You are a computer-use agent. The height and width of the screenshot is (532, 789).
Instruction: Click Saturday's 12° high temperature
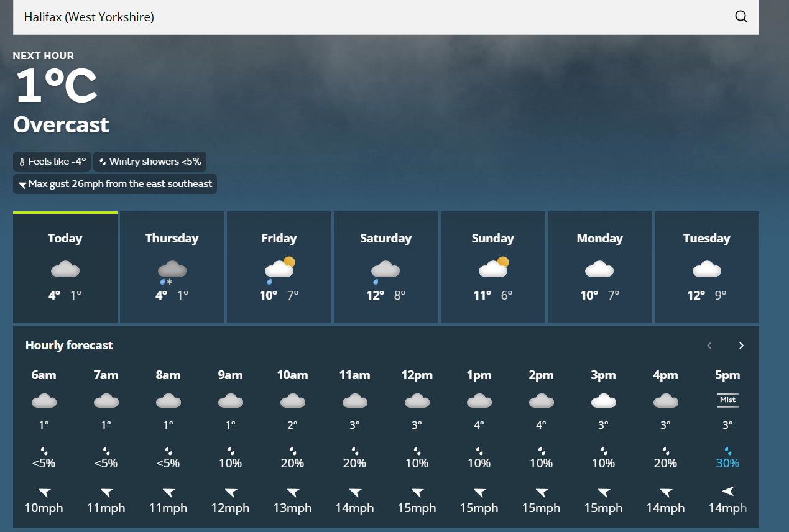pyautogui.click(x=376, y=295)
